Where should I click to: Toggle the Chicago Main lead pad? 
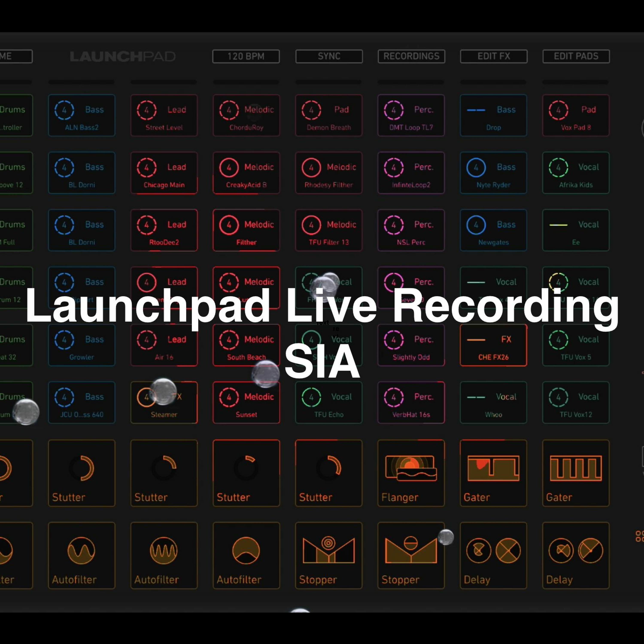(x=164, y=173)
